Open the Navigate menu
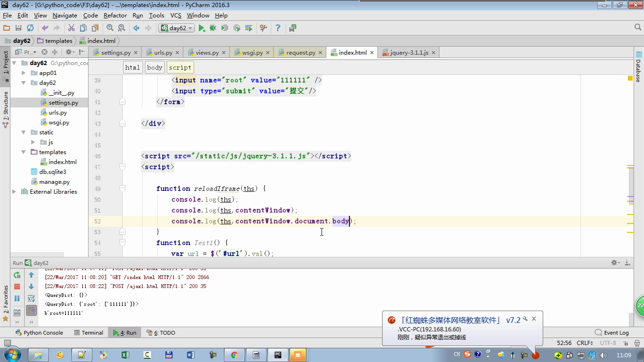This screenshot has height=362, width=644. click(x=64, y=15)
